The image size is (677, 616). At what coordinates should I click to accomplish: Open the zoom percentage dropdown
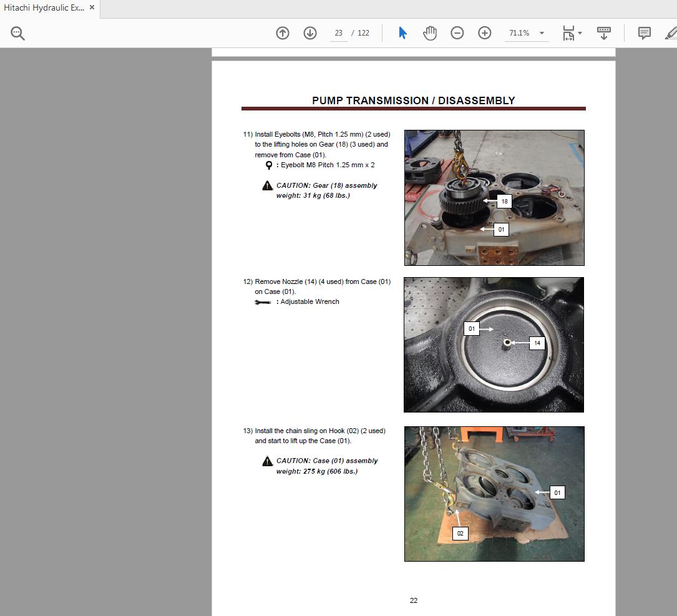pos(541,32)
